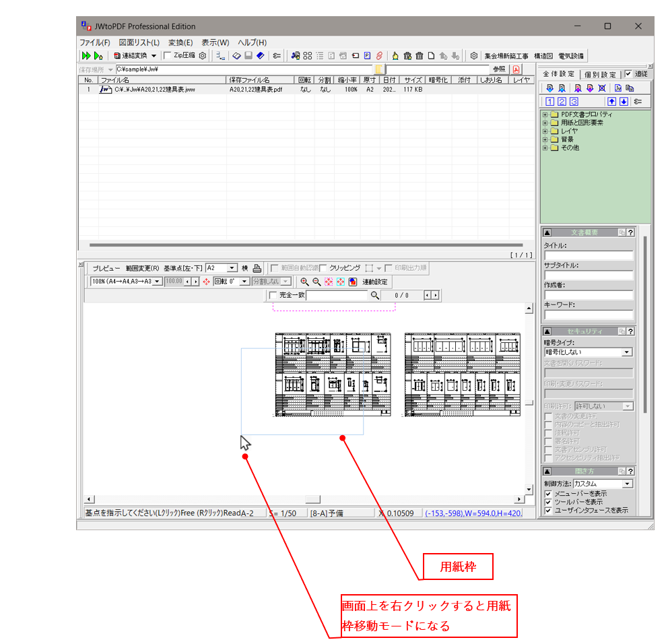Screen dimensions: 668x644
Task: Check the 完全一致 checkbox
Action: pyautogui.click(x=273, y=295)
